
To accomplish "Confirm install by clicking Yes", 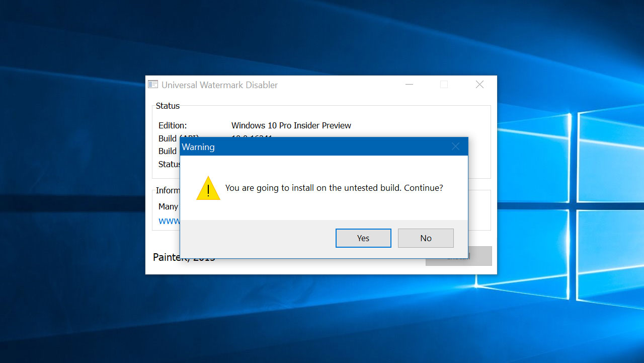I will 363,238.
